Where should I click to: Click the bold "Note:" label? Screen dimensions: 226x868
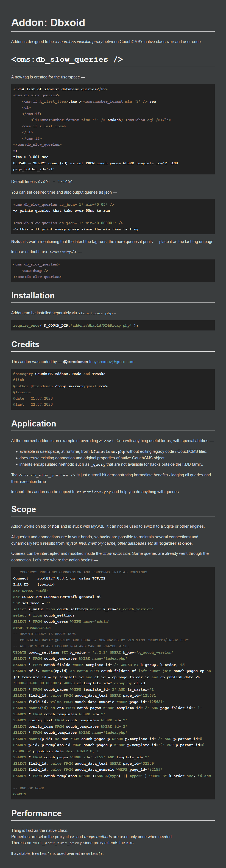(x=16, y=242)
